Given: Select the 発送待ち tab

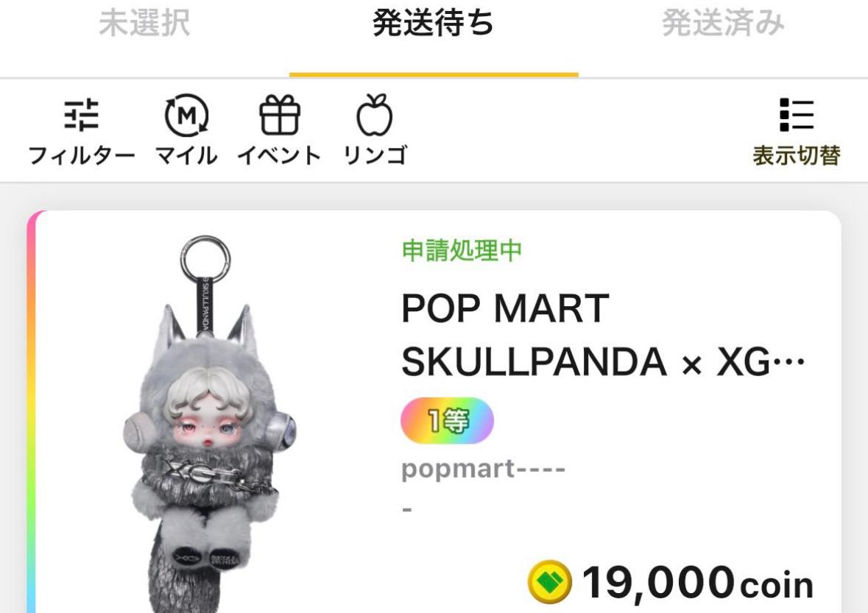Looking at the screenshot, I should point(434,24).
